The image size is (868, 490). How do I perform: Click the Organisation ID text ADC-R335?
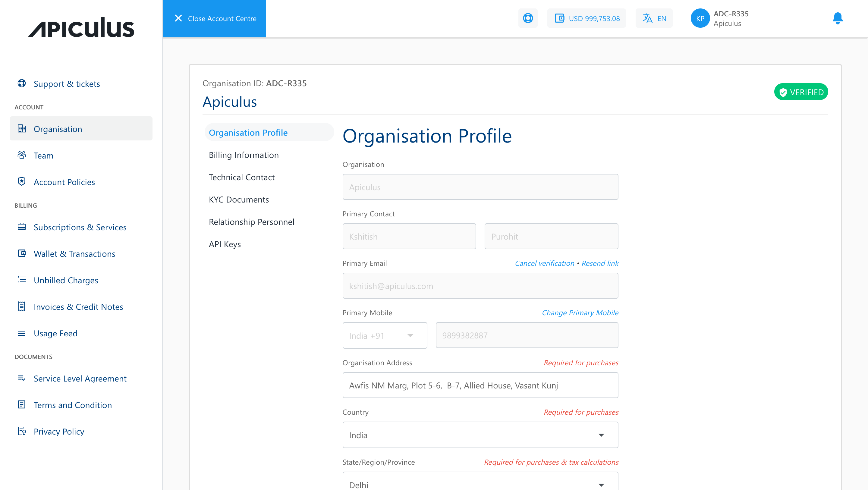[286, 83]
